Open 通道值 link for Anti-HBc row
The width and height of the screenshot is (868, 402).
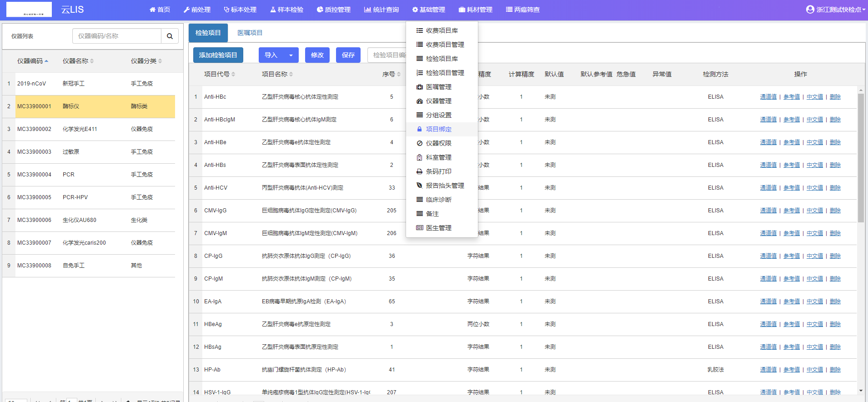pos(768,97)
